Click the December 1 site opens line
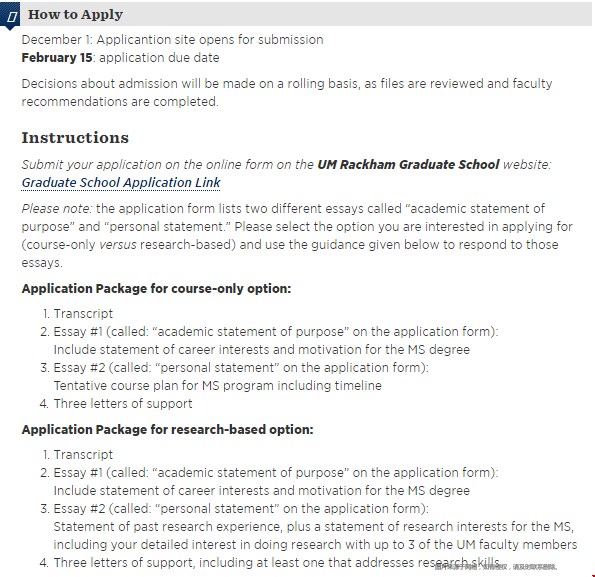Screen dimensions: 595x577 coord(172,40)
